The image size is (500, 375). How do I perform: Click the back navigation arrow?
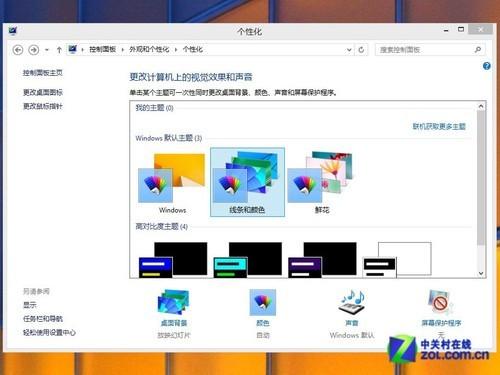click(18, 50)
